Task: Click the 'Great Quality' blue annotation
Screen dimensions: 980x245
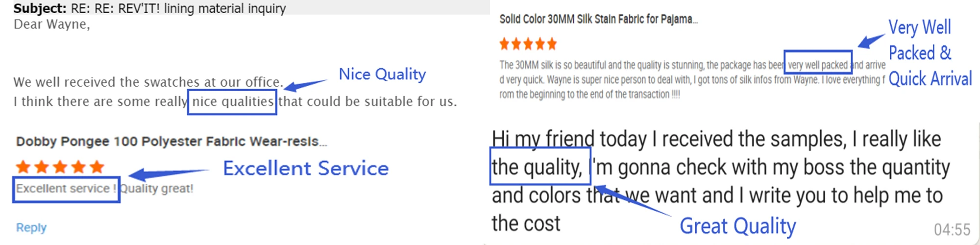Action: (x=737, y=226)
